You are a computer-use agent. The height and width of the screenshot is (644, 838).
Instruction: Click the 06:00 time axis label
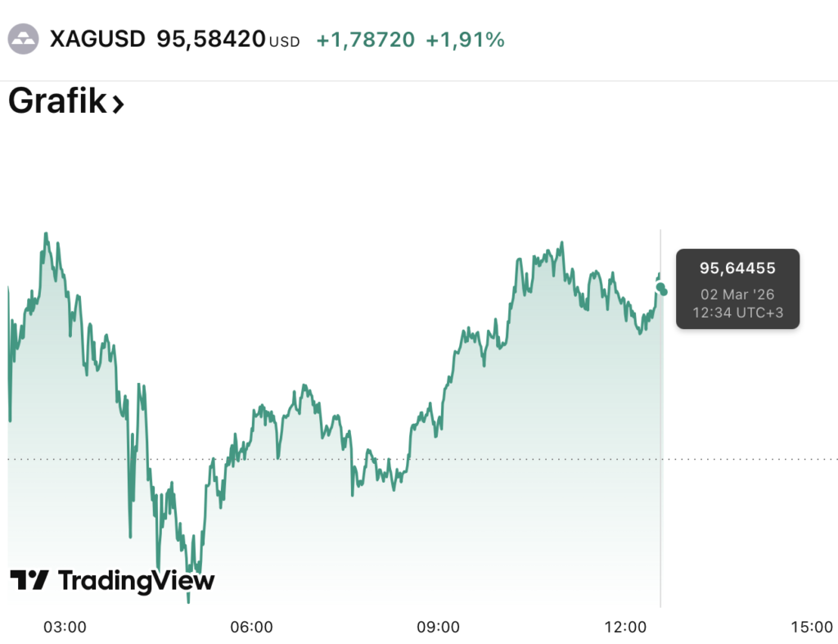[x=251, y=627]
